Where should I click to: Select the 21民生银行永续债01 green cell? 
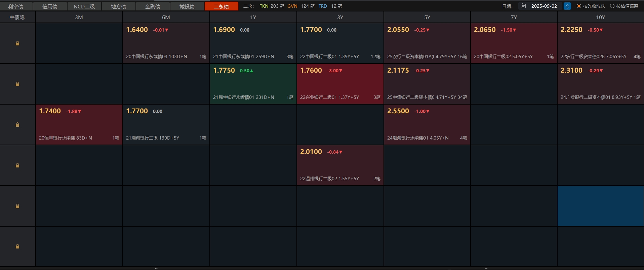[253, 84]
